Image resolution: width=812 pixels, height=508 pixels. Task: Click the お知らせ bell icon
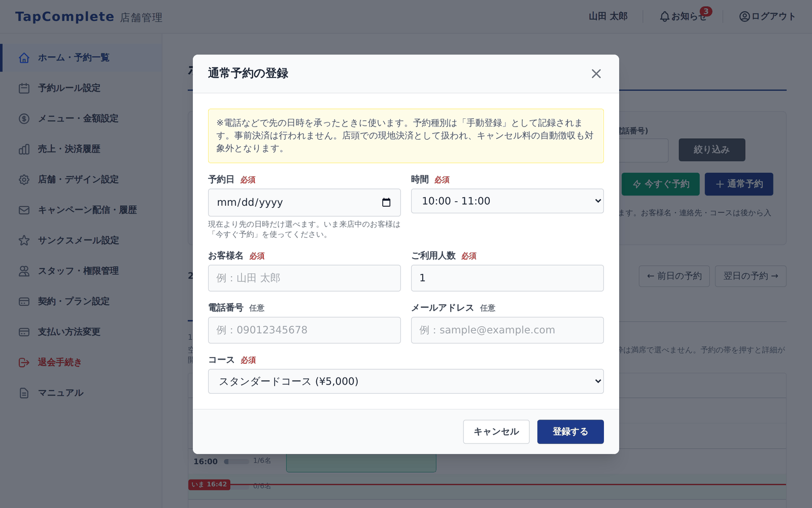(664, 17)
